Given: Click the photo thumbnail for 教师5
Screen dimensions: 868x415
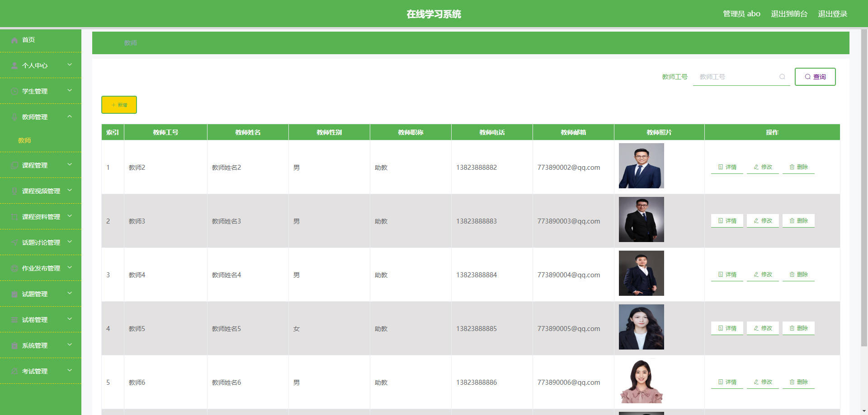Looking at the screenshot, I should coord(641,327).
